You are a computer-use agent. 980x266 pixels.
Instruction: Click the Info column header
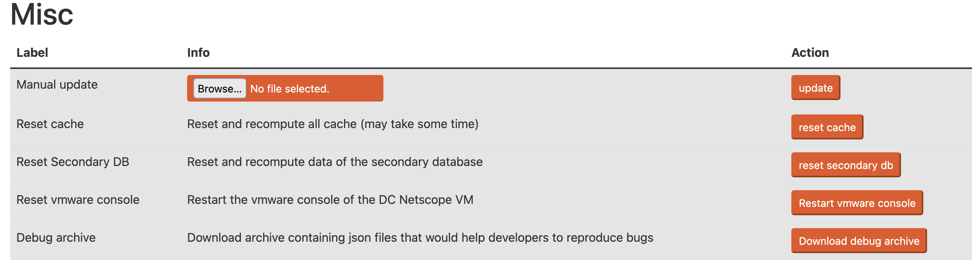click(x=198, y=53)
